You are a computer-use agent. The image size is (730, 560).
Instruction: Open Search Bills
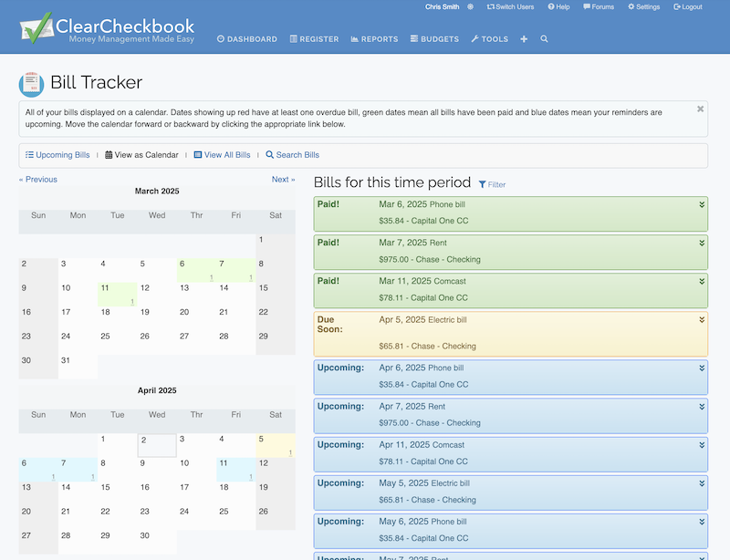tap(292, 154)
